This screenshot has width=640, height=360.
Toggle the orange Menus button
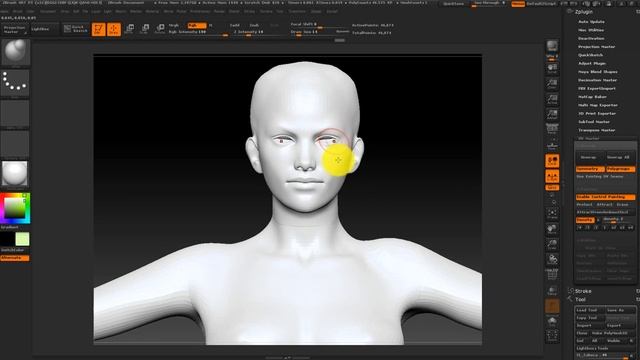tap(518, 4)
